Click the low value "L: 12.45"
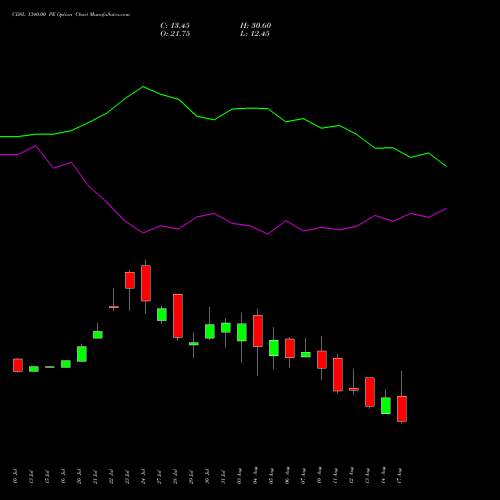 255,34
